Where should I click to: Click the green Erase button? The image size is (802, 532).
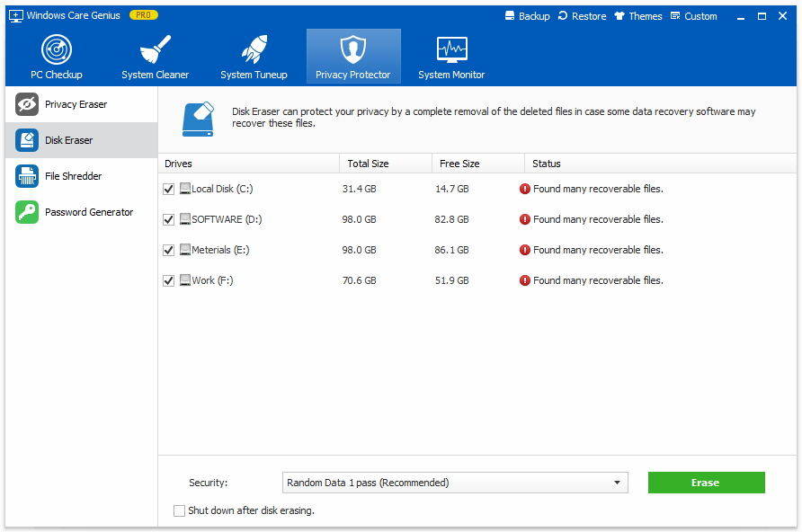coord(706,483)
